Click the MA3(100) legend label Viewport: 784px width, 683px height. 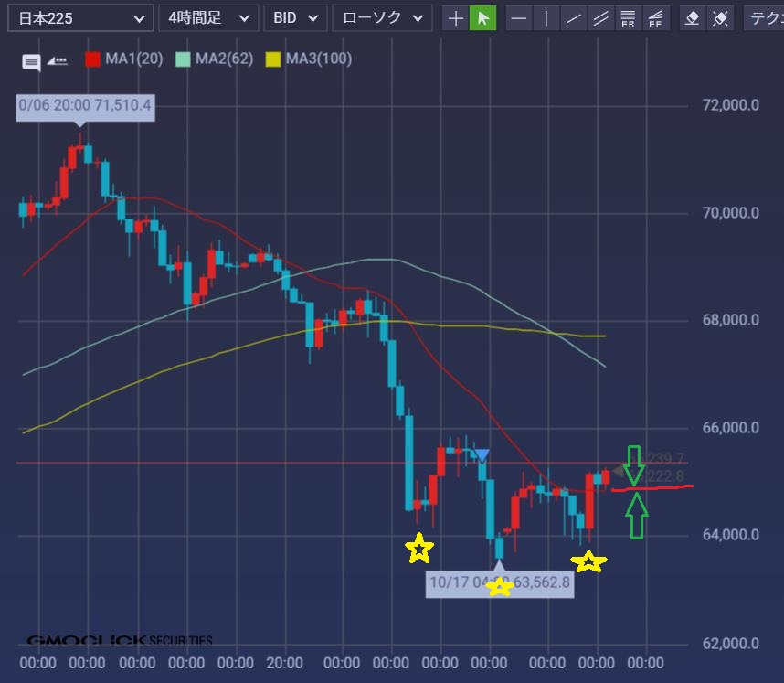(319, 59)
